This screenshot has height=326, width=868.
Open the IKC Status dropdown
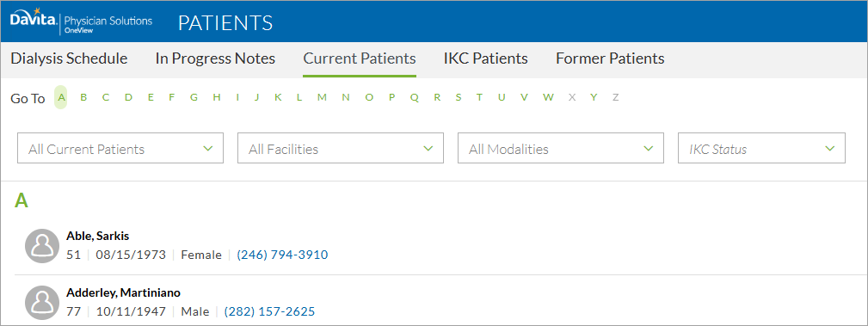[x=761, y=148]
